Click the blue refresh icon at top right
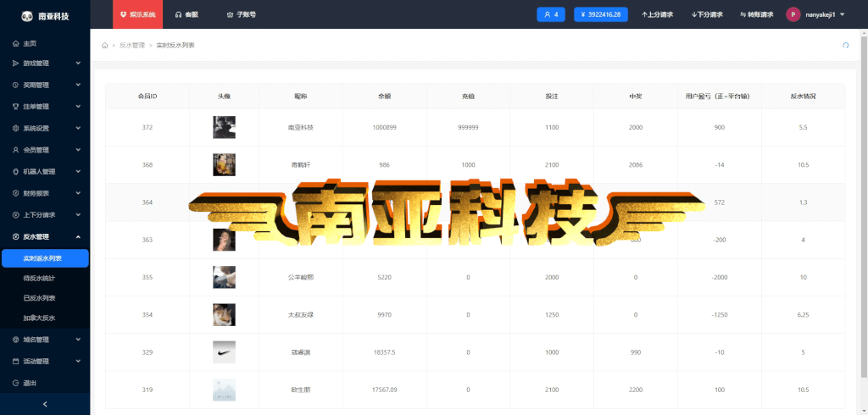 click(845, 46)
